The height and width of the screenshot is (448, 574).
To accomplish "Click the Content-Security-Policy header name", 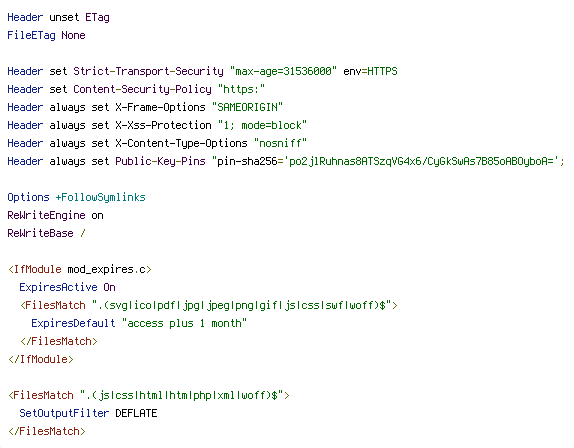I will tap(142, 89).
